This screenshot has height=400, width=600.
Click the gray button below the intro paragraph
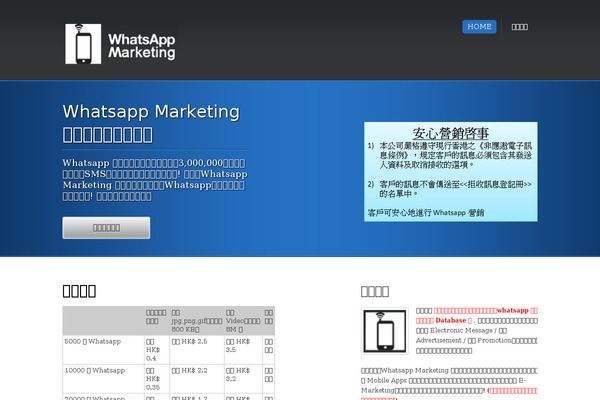coord(106,228)
